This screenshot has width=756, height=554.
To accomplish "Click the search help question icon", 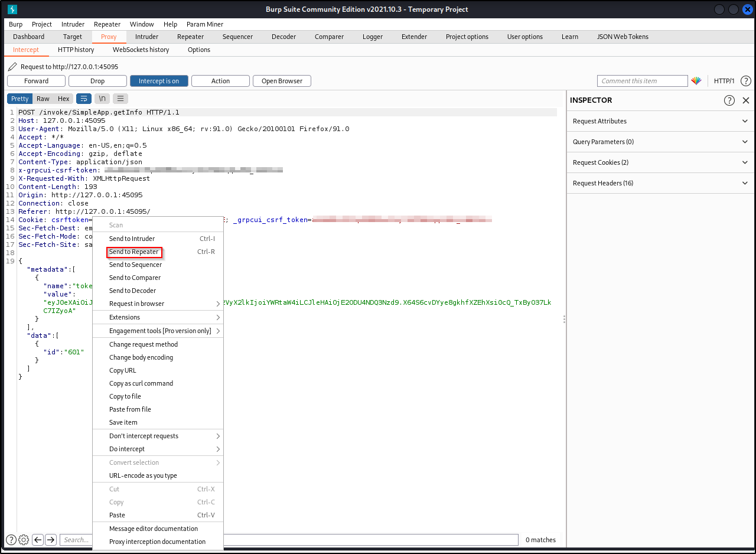I will click(x=11, y=539).
